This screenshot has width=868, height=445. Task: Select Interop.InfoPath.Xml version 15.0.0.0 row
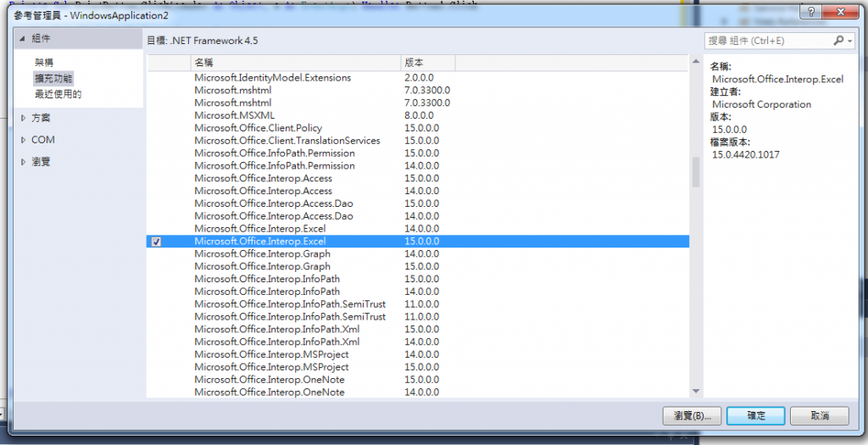(417, 329)
